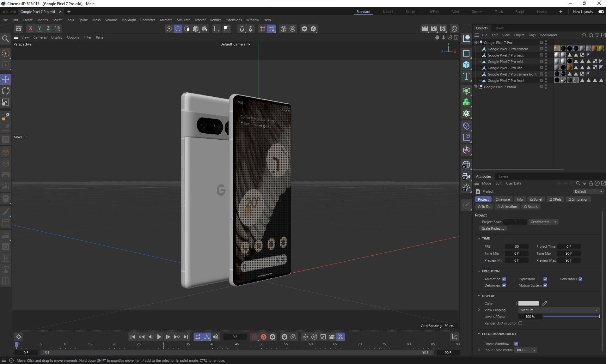The width and height of the screenshot is (606, 364).
Task: Select Google Pixel 7 Pro usb object
Action: tap(505, 68)
